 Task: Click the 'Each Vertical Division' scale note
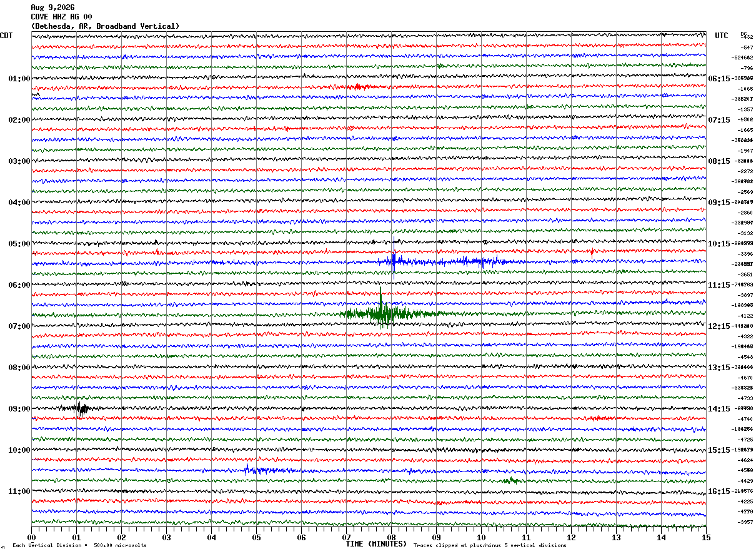pos(79,546)
